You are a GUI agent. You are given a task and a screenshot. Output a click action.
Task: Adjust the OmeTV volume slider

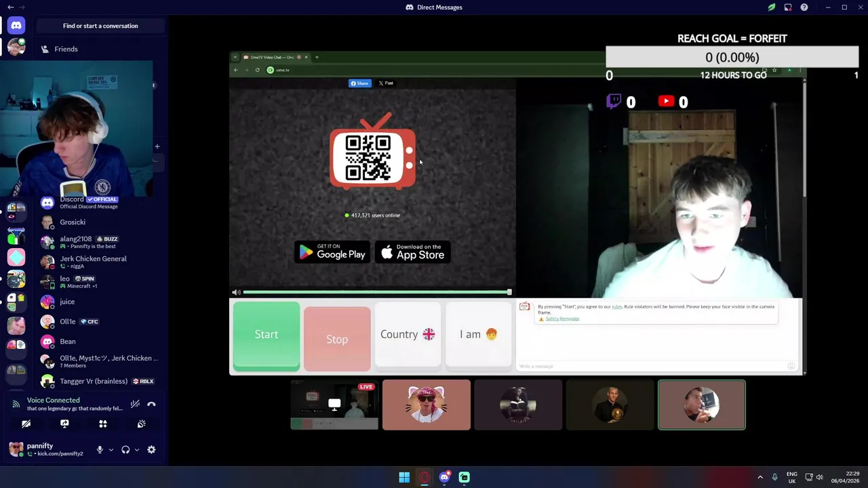376,292
